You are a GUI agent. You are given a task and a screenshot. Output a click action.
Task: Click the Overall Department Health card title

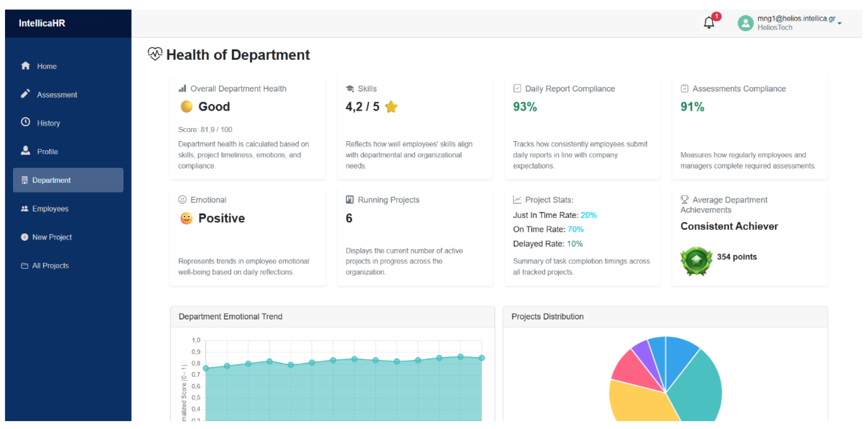[238, 88]
